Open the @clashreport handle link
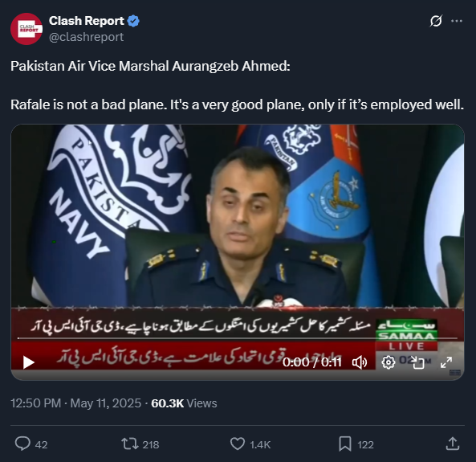Screen dimensions: 476x462 [86, 37]
